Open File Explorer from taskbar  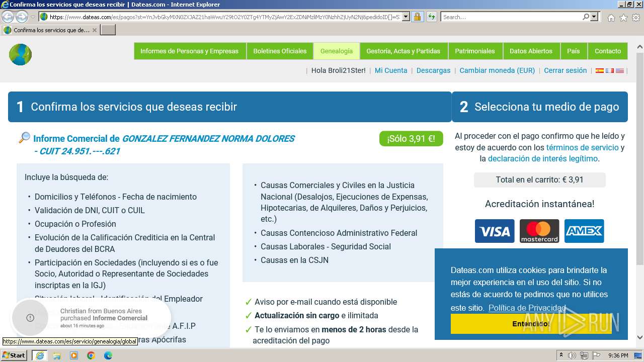(x=57, y=355)
